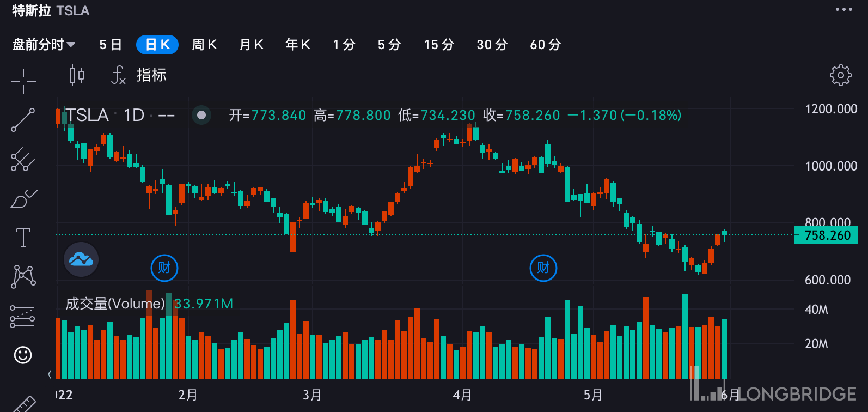The height and width of the screenshot is (412, 868).
Task: Click the 成交量(Volume) indicator label
Action: click(x=115, y=304)
